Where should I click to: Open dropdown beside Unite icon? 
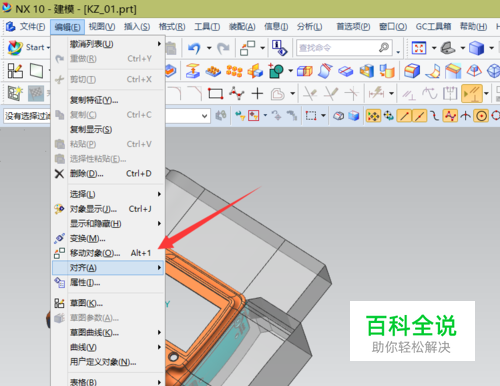pos(291,71)
